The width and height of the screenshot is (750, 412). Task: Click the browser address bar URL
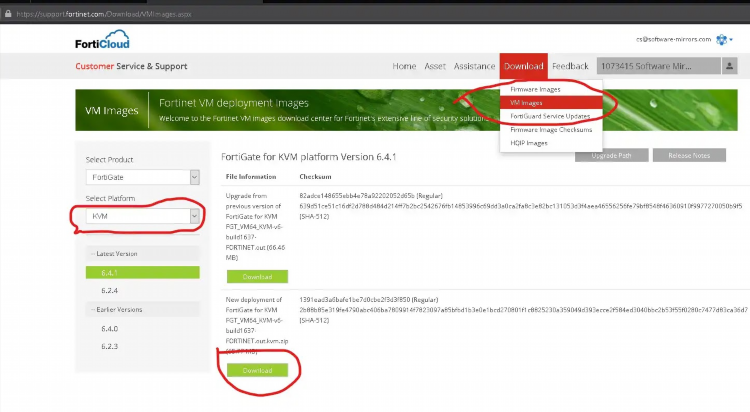click(x=104, y=14)
